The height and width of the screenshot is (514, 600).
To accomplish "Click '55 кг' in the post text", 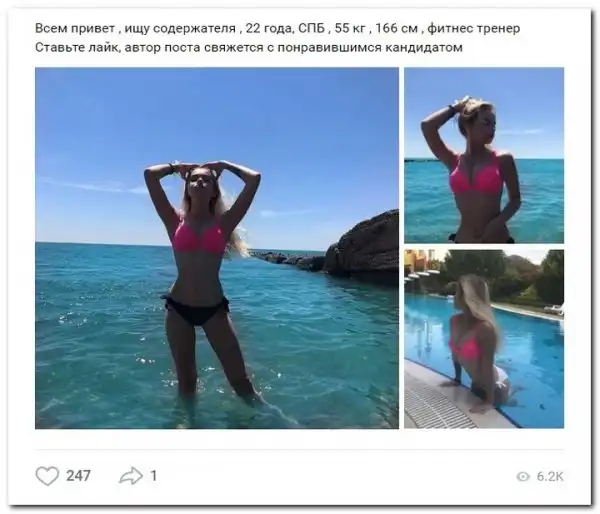I will (350, 28).
